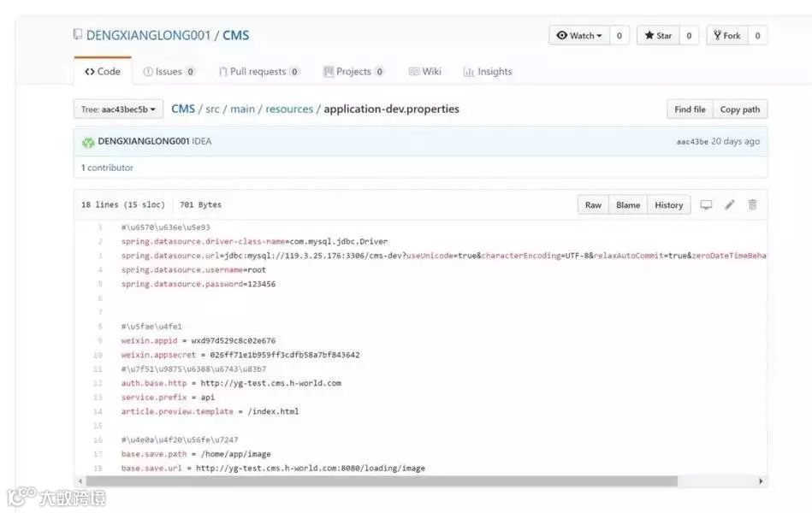Viewport: 812px width, 513px height.
Task: Select line number 5
Action: (100, 284)
